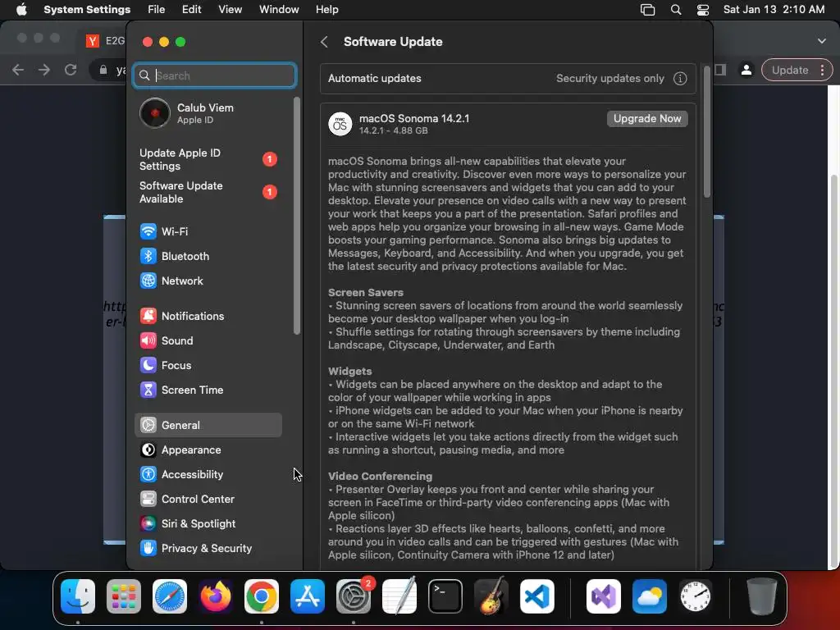This screenshot has height=630, width=840.
Task: Open System Settings from the Dock
Action: pyautogui.click(x=354, y=596)
